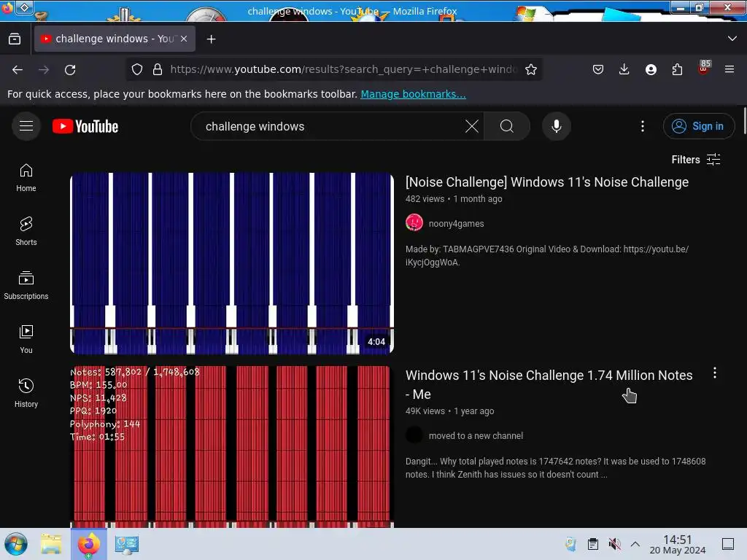Click the page vertical scrollbar
747x560 pixels.
[x=743, y=122]
